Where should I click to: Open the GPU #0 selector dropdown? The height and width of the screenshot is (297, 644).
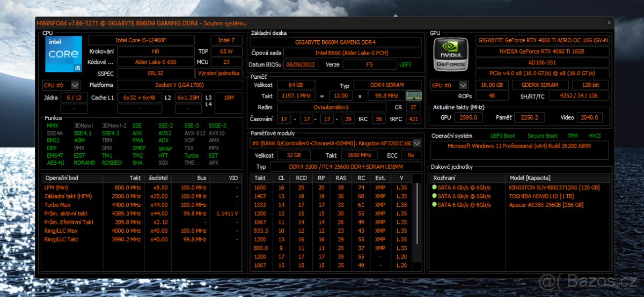pyautogui.click(x=463, y=85)
